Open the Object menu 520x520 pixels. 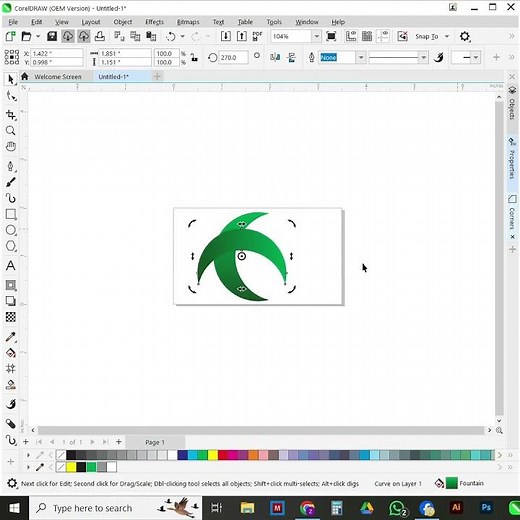click(123, 22)
